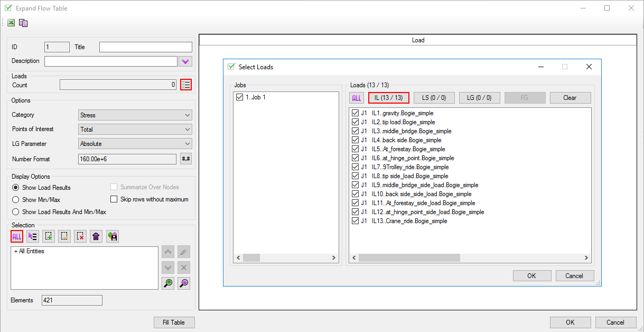
Task: Export flow table to Excel icon
Action: [x=11, y=23]
